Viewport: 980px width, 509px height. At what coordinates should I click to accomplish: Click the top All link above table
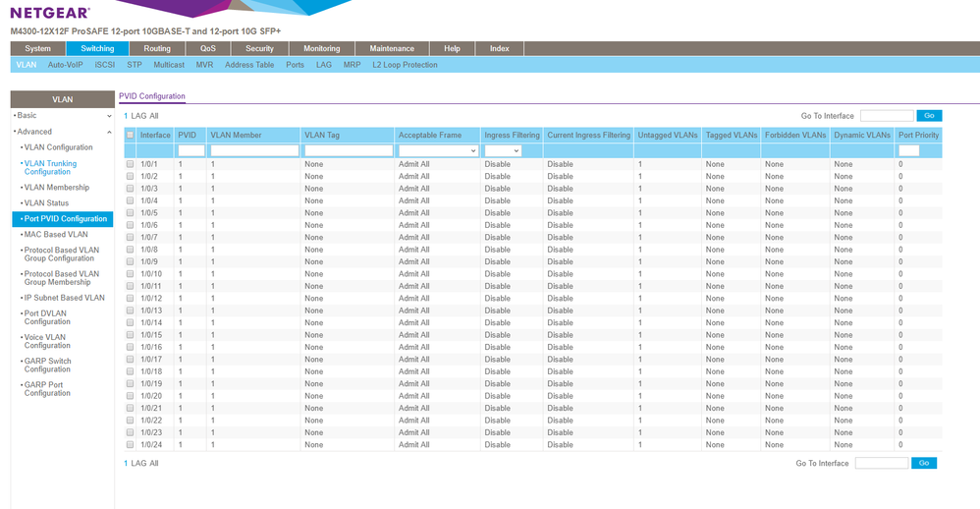[x=154, y=116]
